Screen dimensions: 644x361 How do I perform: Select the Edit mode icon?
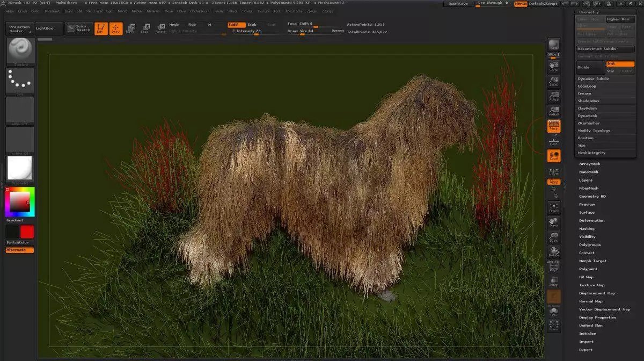coord(100,28)
